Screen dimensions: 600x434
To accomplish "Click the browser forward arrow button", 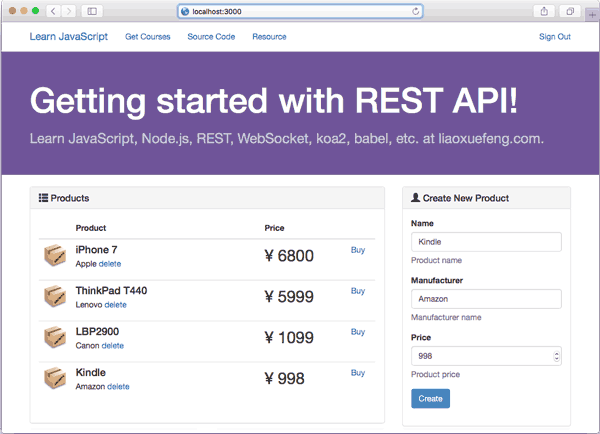I will point(70,10).
